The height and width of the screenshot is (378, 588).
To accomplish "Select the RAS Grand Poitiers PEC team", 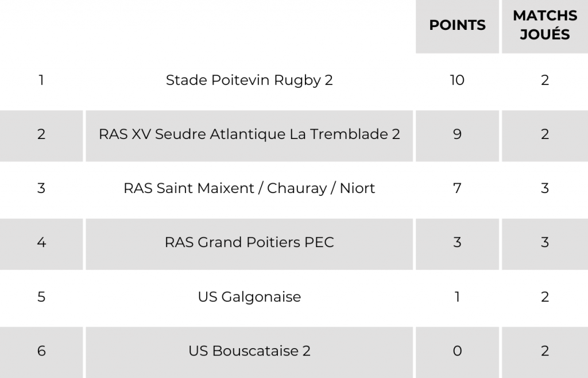I will click(249, 242).
